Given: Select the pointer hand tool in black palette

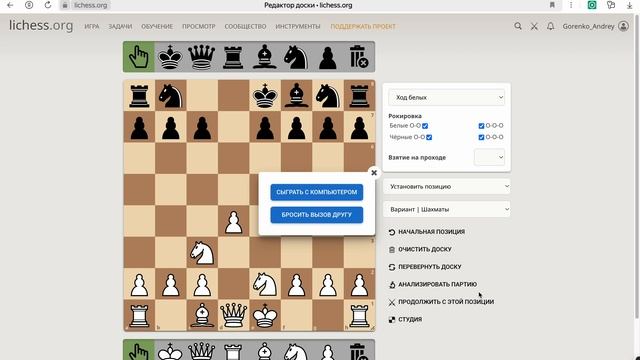Looking at the screenshot, I should pos(139,57).
